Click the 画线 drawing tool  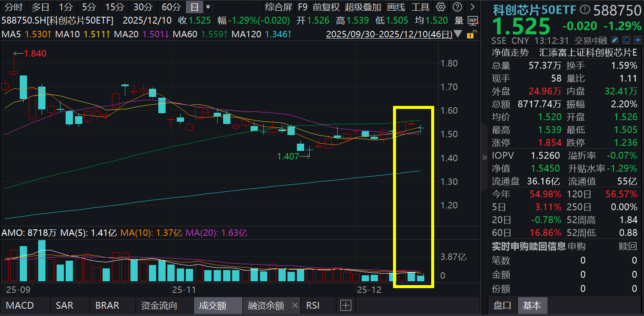pyautogui.click(x=397, y=7)
